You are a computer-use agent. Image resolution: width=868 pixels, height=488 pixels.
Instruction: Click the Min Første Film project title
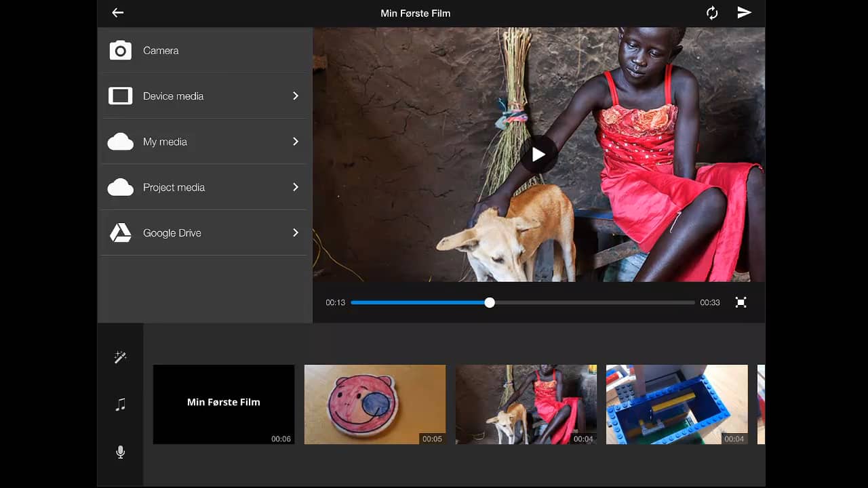pyautogui.click(x=416, y=13)
